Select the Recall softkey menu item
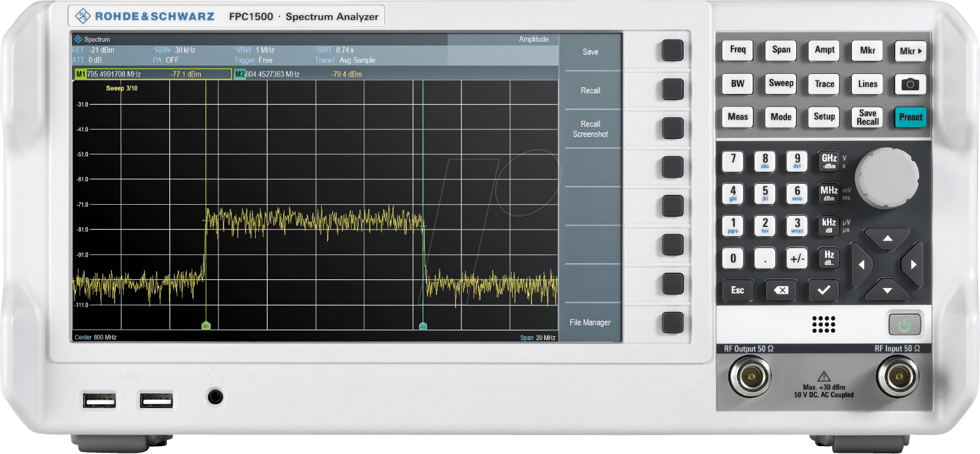The width and height of the screenshot is (980, 454). point(590,90)
